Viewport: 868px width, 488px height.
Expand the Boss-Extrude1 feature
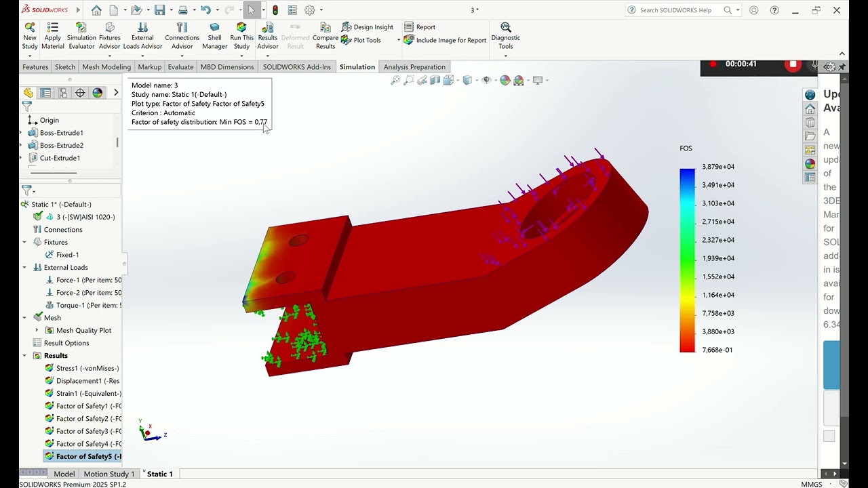[x=21, y=133]
